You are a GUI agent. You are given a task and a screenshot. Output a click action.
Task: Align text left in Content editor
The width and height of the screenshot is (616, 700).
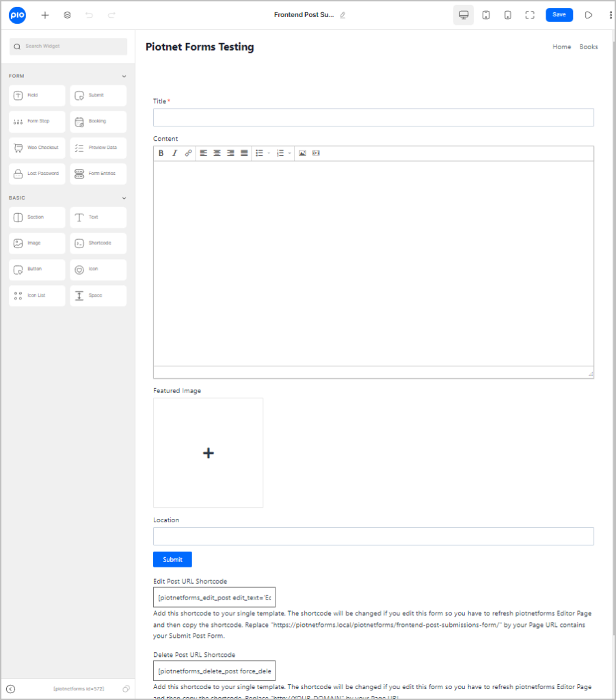click(x=204, y=153)
